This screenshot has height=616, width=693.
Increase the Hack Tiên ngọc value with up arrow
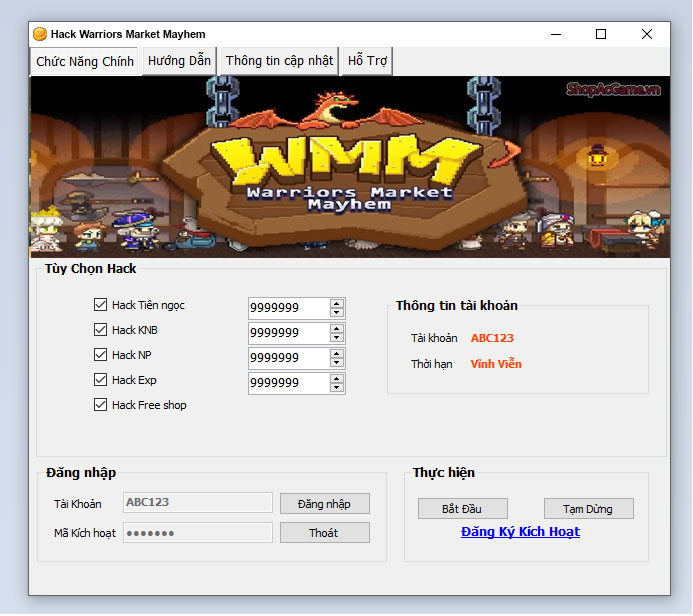click(x=337, y=304)
